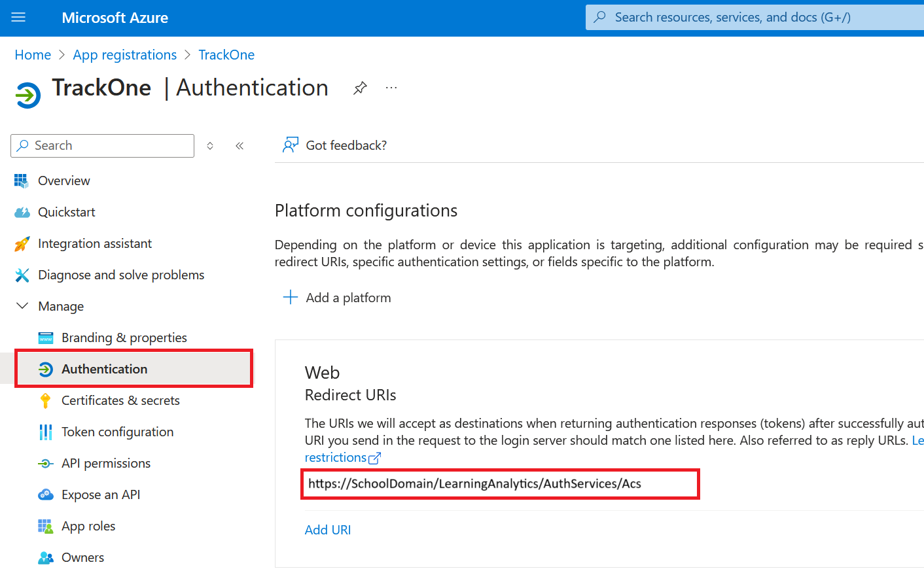Open Expose an API
The height and width of the screenshot is (571, 924).
point(101,494)
